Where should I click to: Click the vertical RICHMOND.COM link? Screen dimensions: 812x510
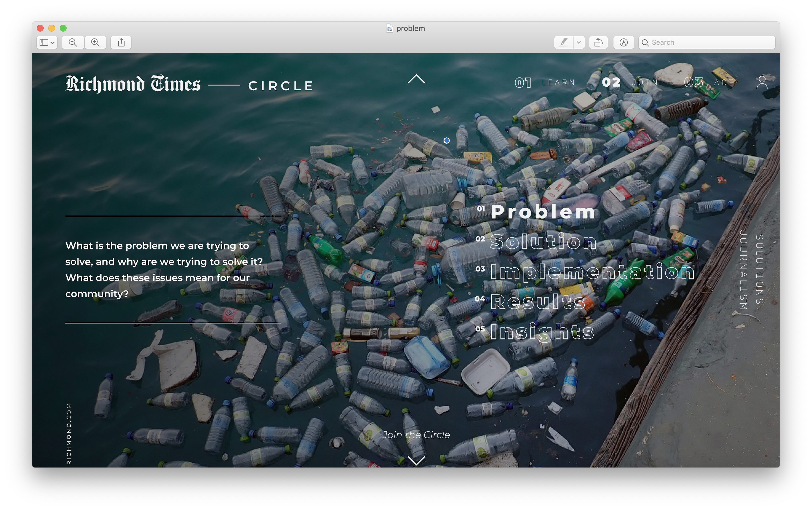(69, 434)
